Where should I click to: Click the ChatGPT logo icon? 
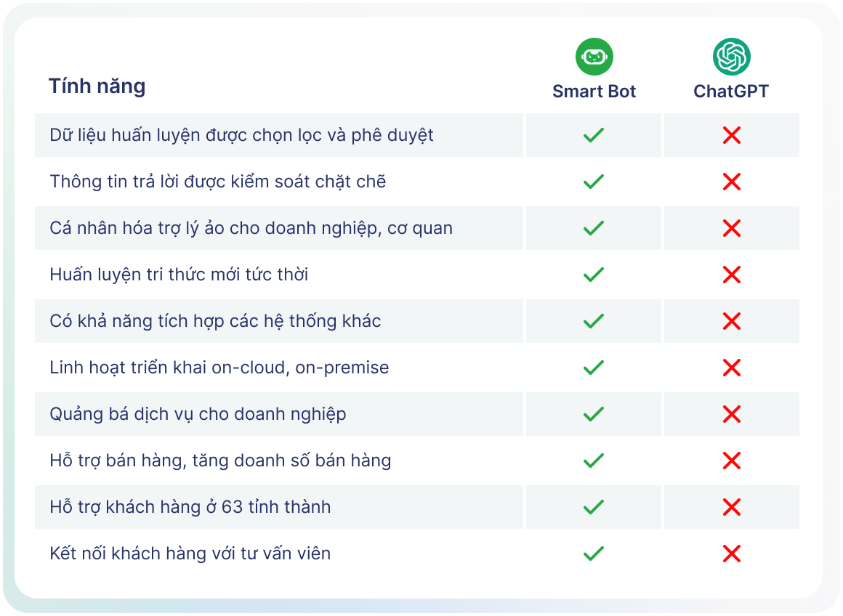[x=731, y=57]
